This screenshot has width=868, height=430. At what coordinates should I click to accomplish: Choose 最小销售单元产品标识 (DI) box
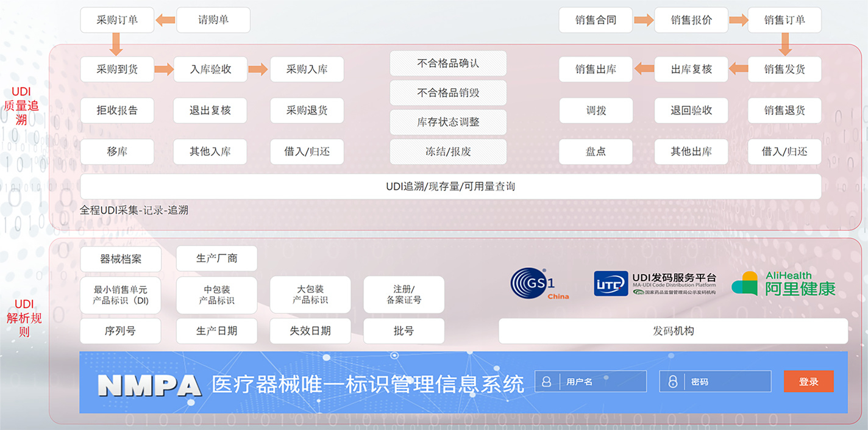click(121, 295)
